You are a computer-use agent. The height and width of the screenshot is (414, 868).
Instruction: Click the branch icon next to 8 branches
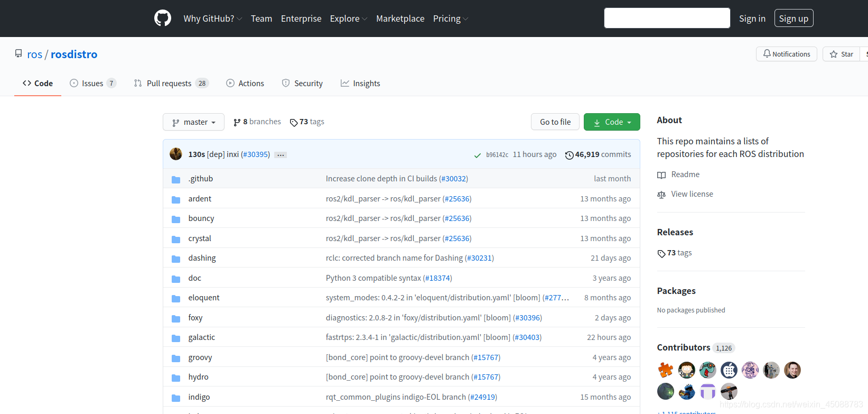237,122
